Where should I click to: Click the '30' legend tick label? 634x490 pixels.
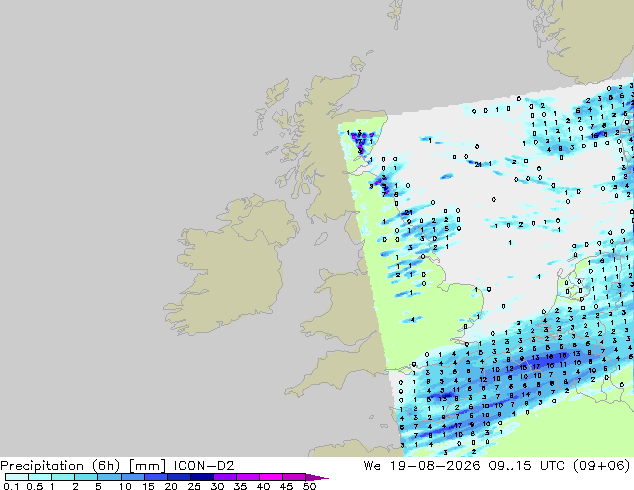point(217,486)
